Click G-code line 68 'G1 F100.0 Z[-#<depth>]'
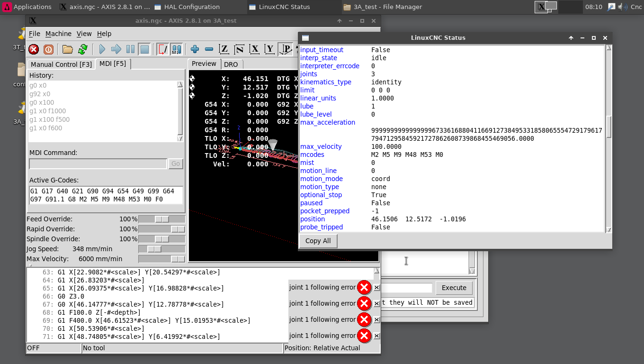 pyautogui.click(x=99, y=312)
